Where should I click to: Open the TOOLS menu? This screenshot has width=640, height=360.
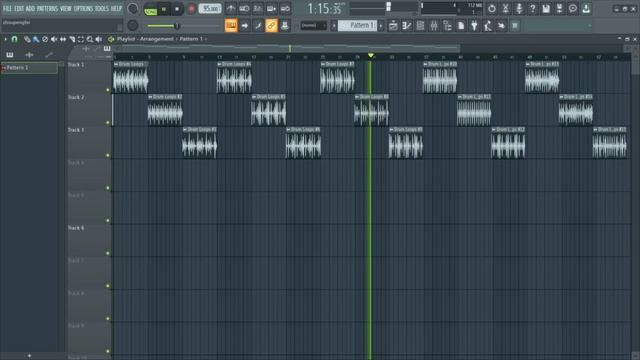[x=102, y=9]
